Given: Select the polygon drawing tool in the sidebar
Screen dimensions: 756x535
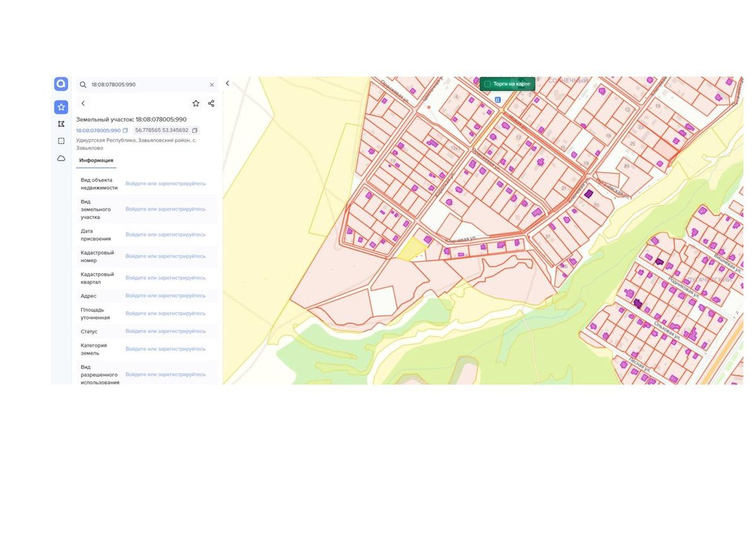Looking at the screenshot, I should (x=61, y=124).
